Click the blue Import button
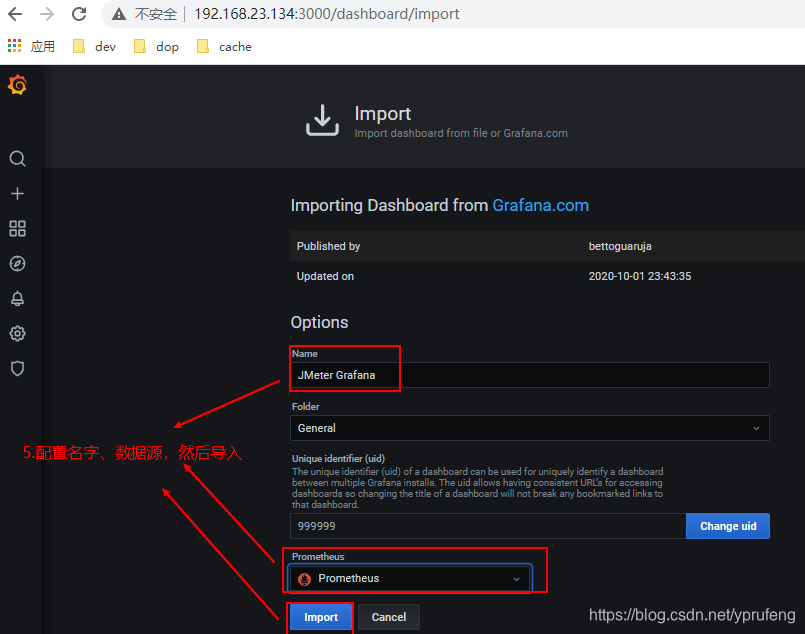Screen dimensions: 805x634 pyautogui.click(x=321, y=617)
